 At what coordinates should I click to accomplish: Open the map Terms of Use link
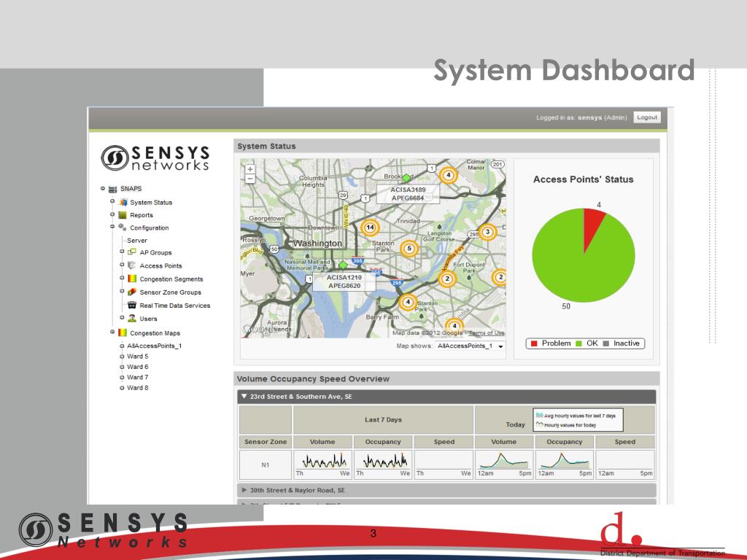[x=487, y=332]
